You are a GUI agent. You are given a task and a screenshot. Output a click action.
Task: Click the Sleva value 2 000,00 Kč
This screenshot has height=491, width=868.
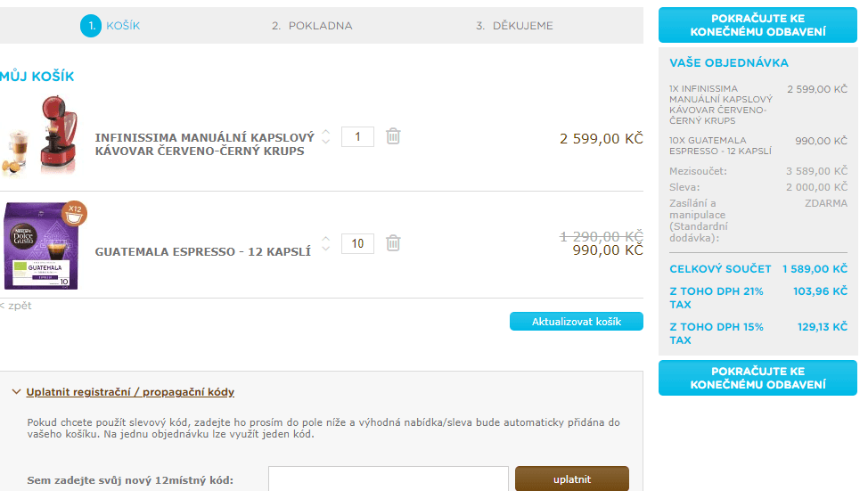click(816, 187)
